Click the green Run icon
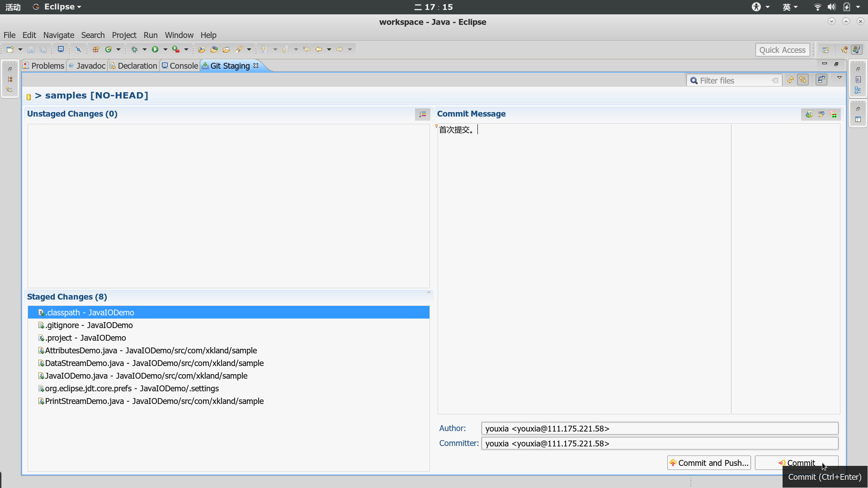Screen dimensions: 868x488 tap(155, 49)
